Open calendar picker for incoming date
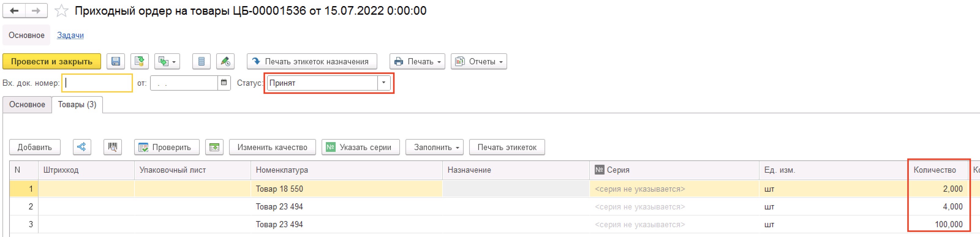The image size is (980, 237). tap(224, 83)
